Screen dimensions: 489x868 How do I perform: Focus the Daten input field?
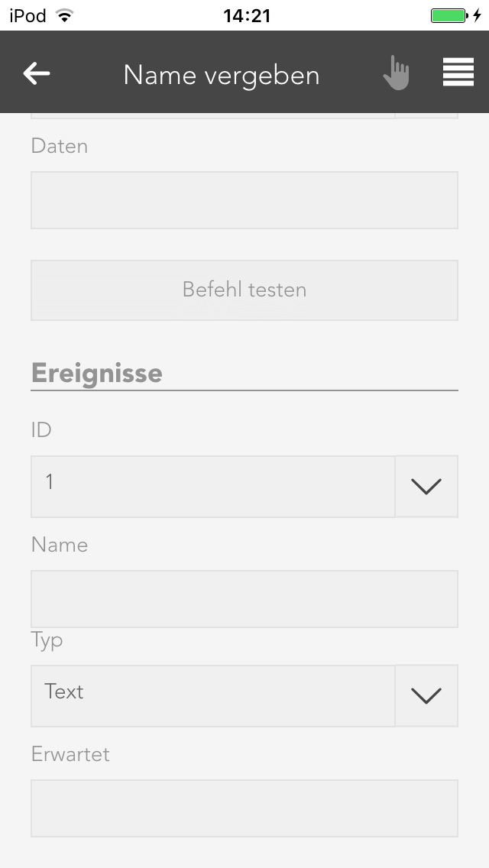tap(244, 200)
